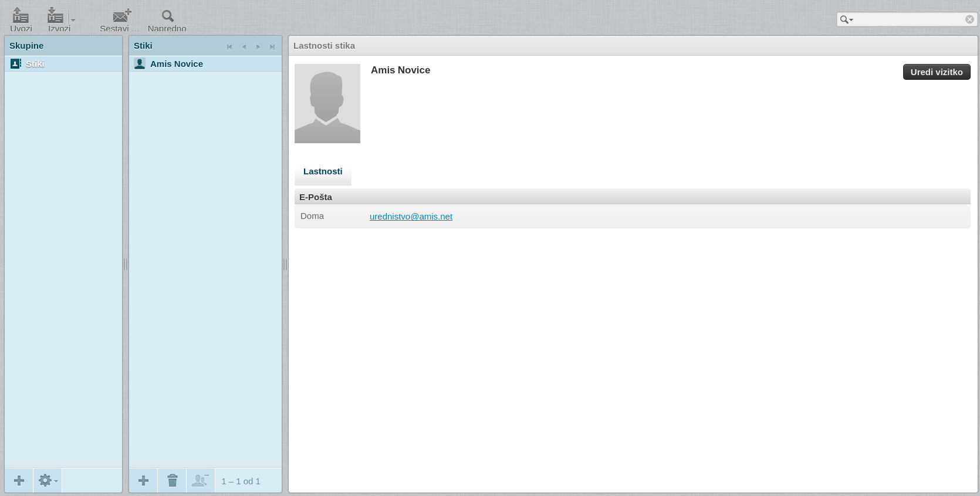Add a new contact with the plus button

143,481
